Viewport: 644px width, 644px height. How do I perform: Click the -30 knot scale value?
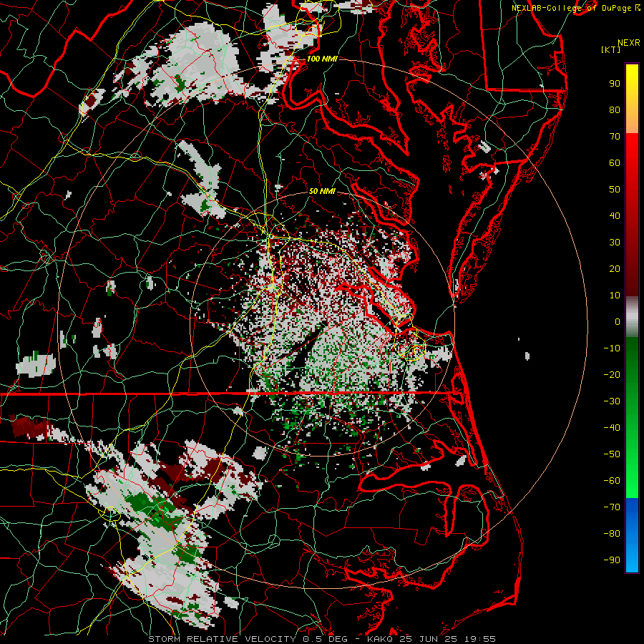click(x=612, y=401)
